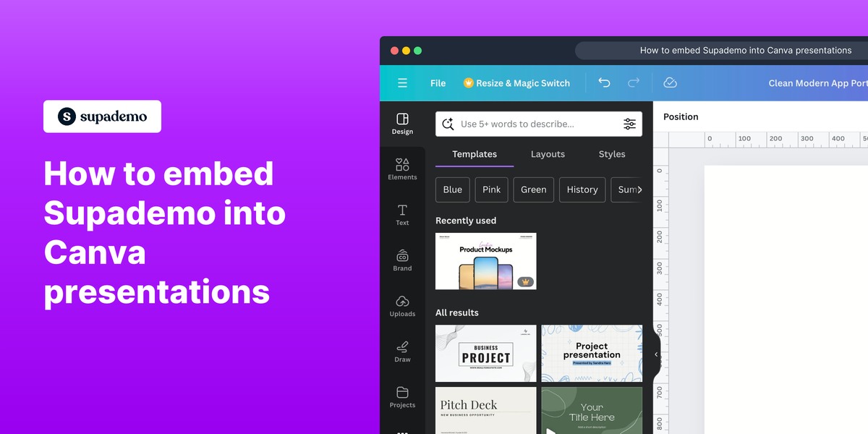The width and height of the screenshot is (868, 434).
Task: Undo the last action
Action: click(604, 83)
